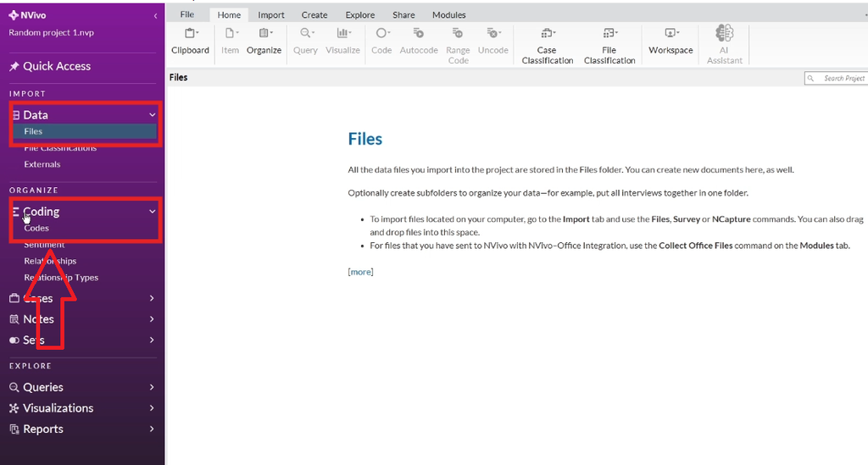
Task: Open the Query ribbon menu
Action: pos(305,41)
